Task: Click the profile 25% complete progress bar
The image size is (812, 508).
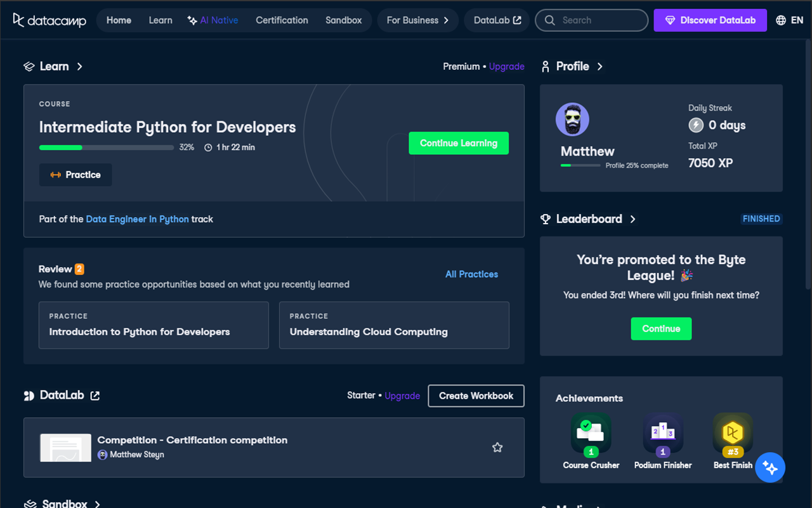Action: (580, 165)
